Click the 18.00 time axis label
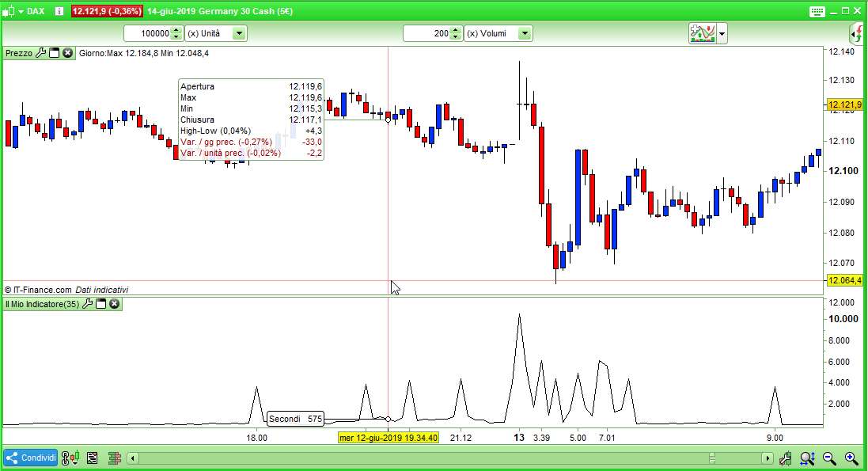Viewport: 868px width, 471px height. coord(257,438)
